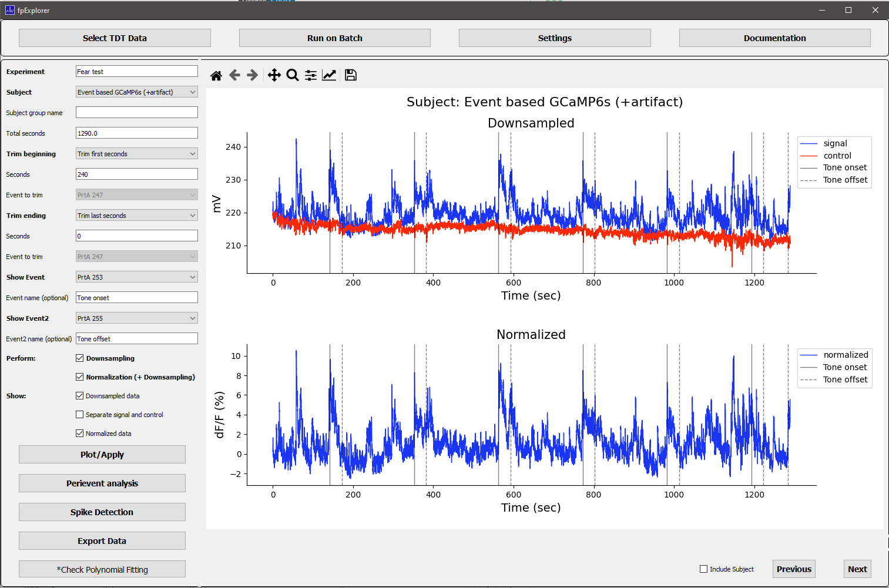889x588 pixels.
Task: Click the save figure icon
Action: coord(350,75)
